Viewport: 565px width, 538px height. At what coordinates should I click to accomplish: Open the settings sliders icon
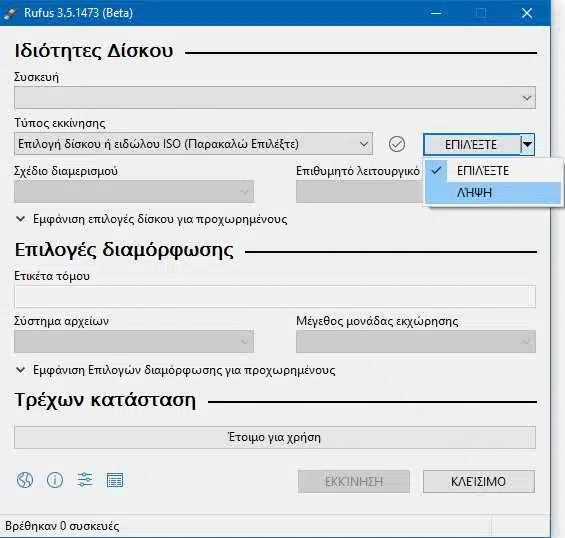click(x=85, y=480)
